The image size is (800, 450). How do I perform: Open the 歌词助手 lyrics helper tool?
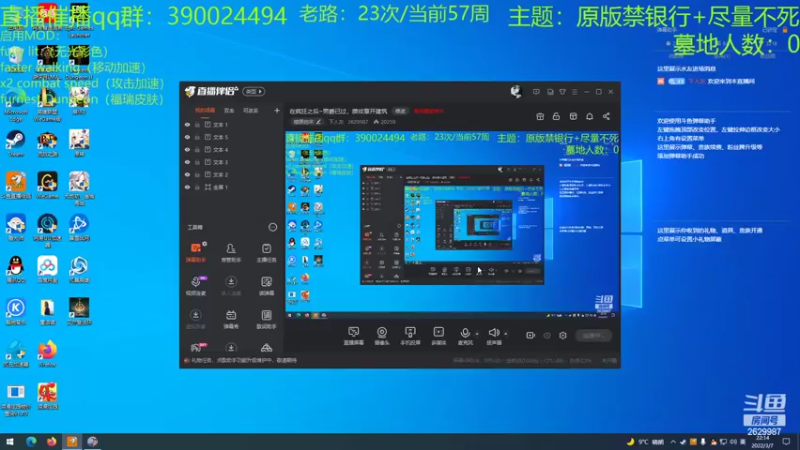coord(266,319)
